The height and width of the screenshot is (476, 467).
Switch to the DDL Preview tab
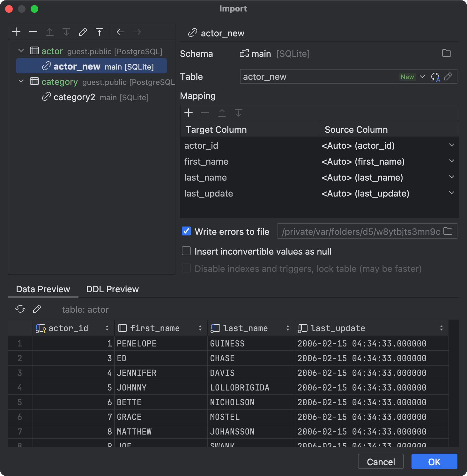coord(112,289)
